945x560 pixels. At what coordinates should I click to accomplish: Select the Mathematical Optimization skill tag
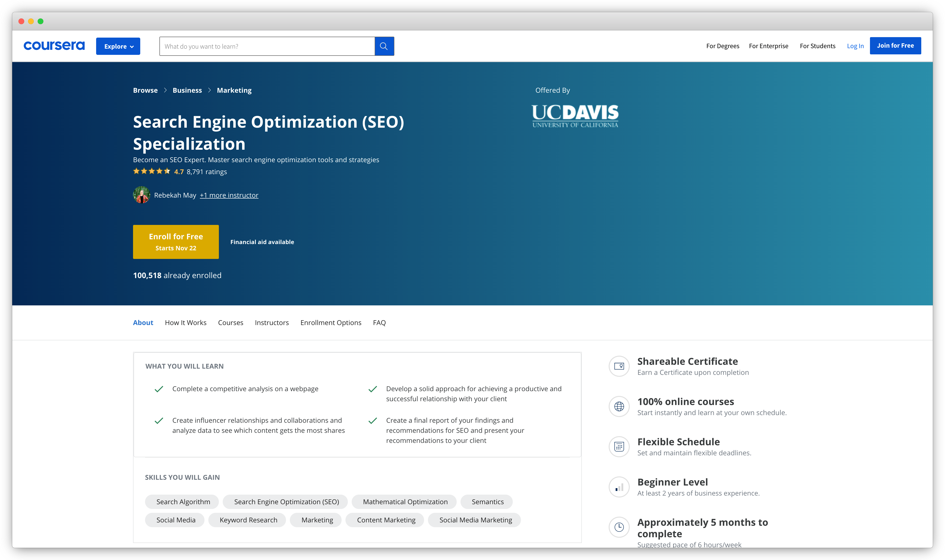[x=404, y=502]
